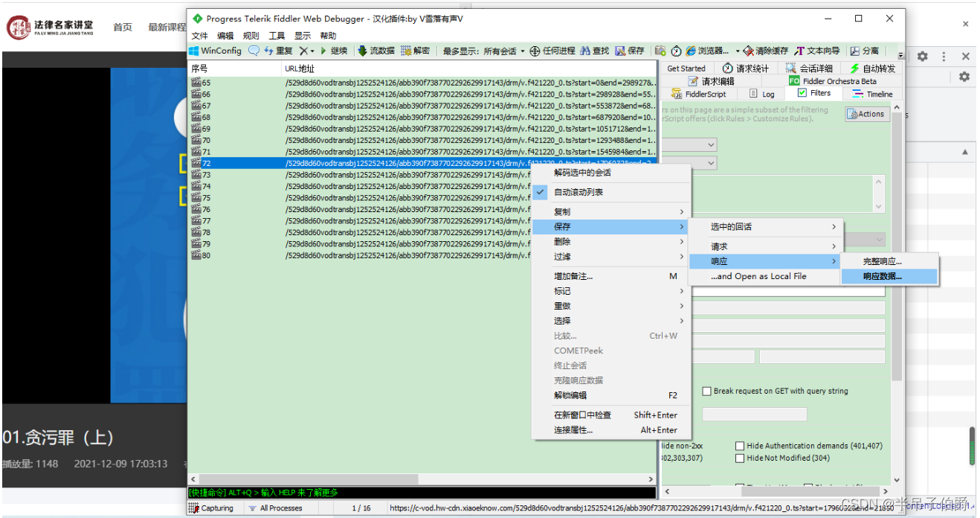980x518 pixels.
Task: Click the 增加备注 add comment item
Action: (x=612, y=276)
